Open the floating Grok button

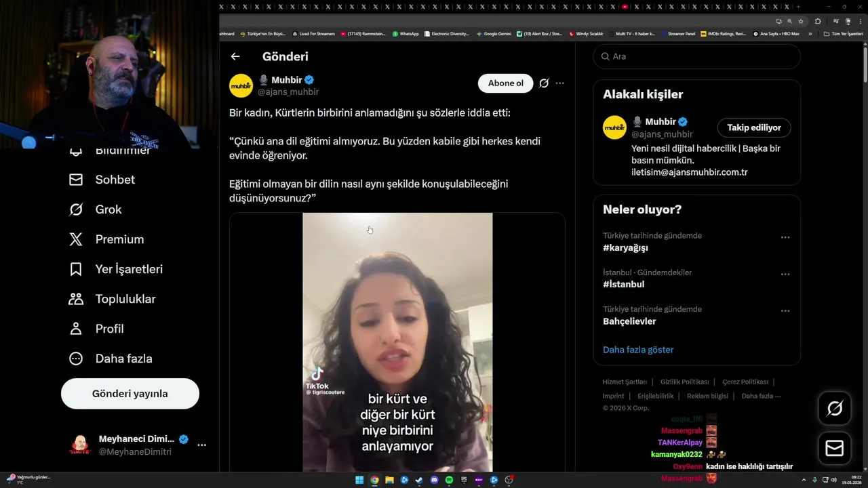point(835,409)
